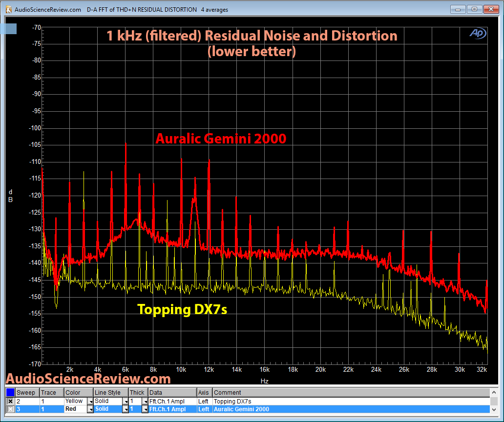Click the -100 y-axis tick label
This screenshot has width=504, height=422.
[35, 128]
